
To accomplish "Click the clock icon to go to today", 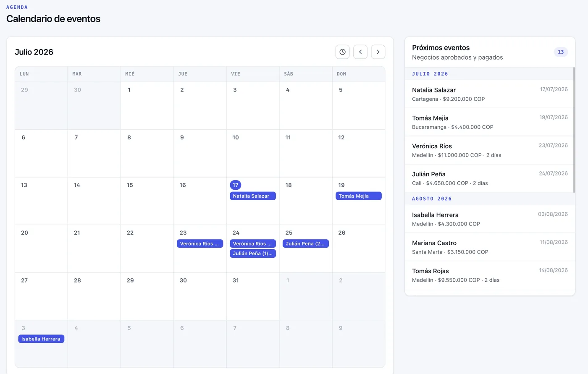I will [342, 52].
